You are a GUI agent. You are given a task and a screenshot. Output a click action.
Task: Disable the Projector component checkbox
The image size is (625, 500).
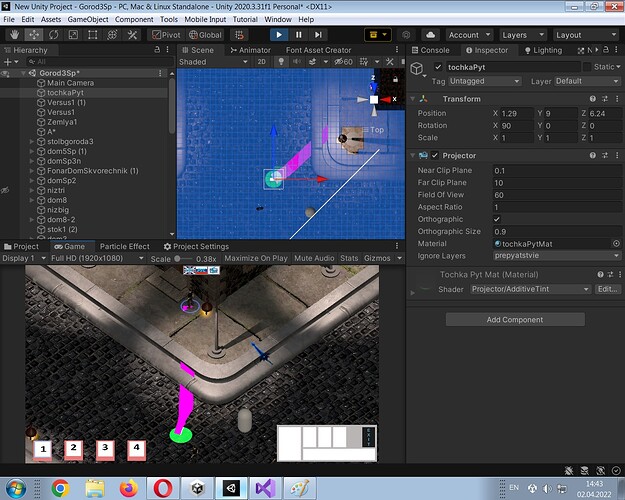pyautogui.click(x=435, y=156)
